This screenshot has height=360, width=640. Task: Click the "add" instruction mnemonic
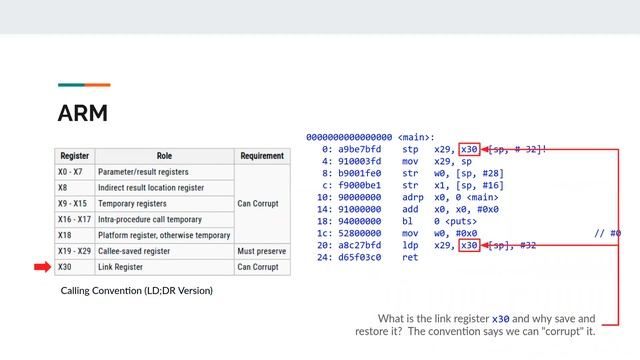pyautogui.click(x=410, y=209)
